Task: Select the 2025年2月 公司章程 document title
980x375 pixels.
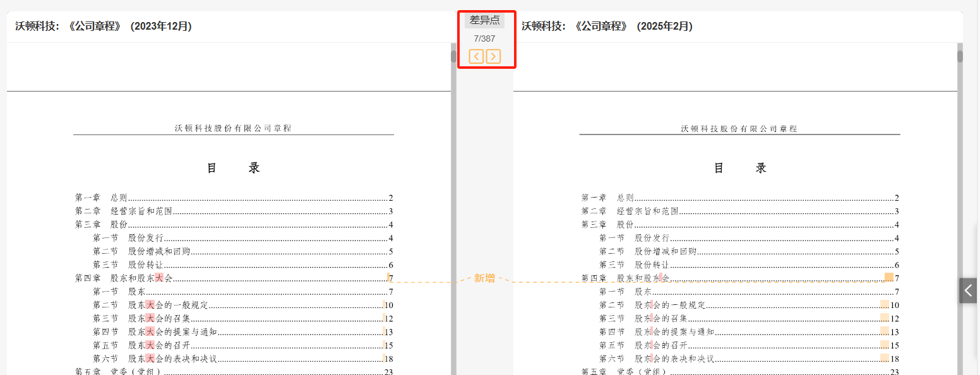Action: coord(607,27)
